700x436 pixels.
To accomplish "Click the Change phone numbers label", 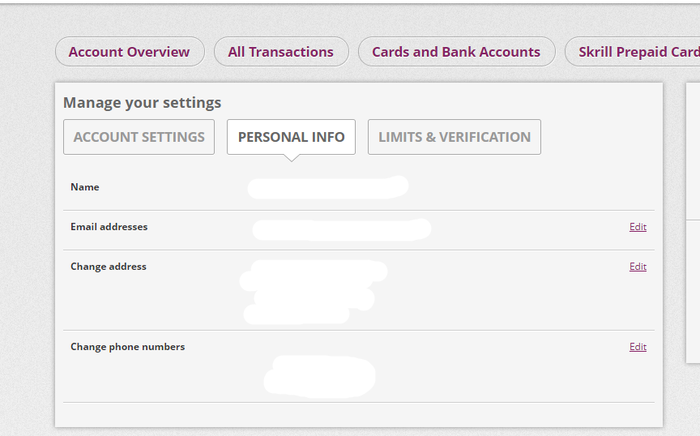I will [127, 347].
